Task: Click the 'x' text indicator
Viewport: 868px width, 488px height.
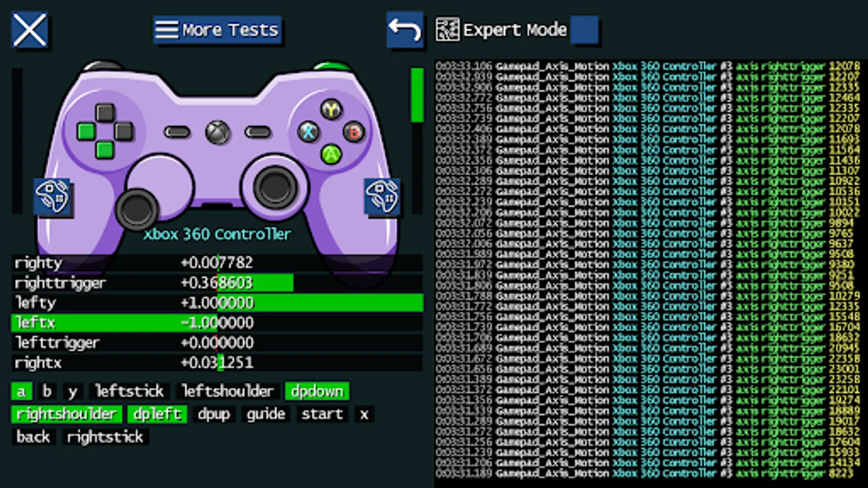Action: point(364,414)
